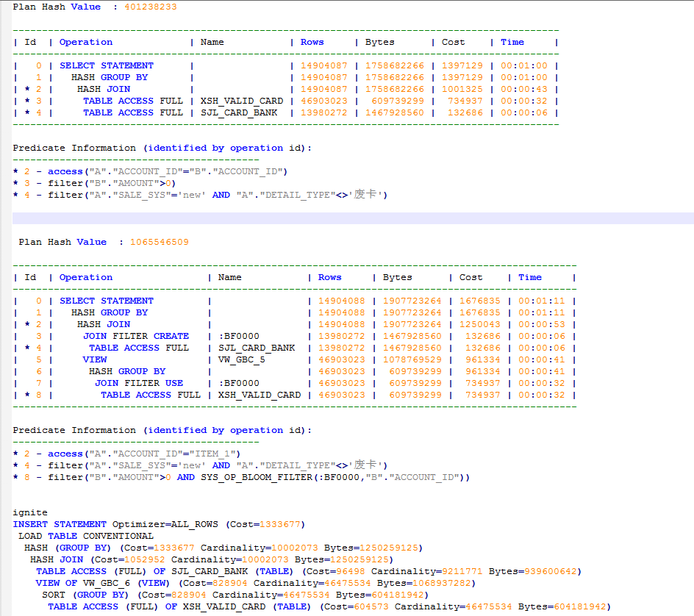694x616 pixels.
Task: Click JOIN FILTER CREATE operation row
Action: point(136,336)
